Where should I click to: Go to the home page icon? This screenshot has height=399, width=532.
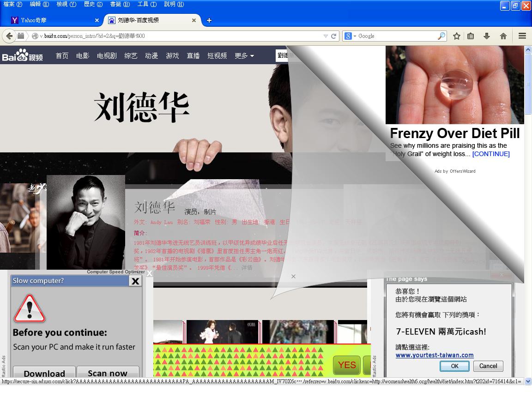(503, 36)
